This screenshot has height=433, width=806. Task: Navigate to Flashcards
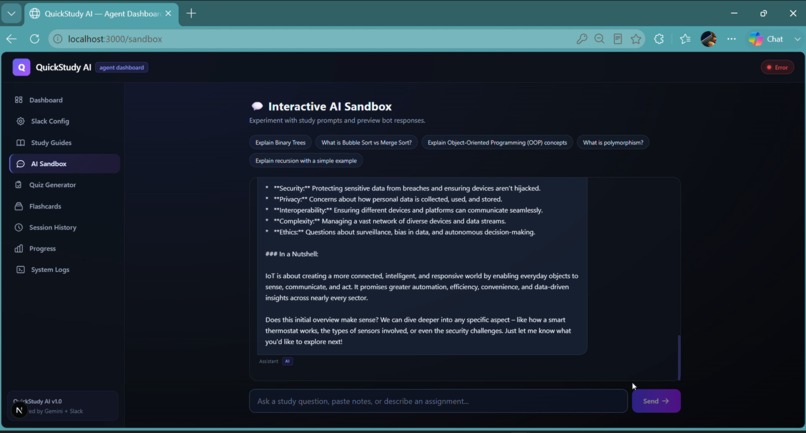coord(64,206)
